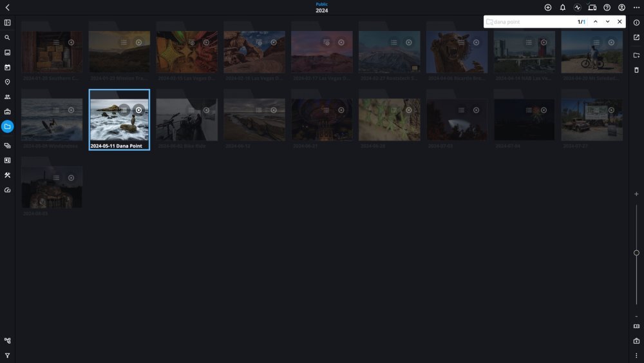Open the Calendar view in sidebar
Image resolution: width=644 pixels, height=363 pixels.
pyautogui.click(x=7, y=67)
